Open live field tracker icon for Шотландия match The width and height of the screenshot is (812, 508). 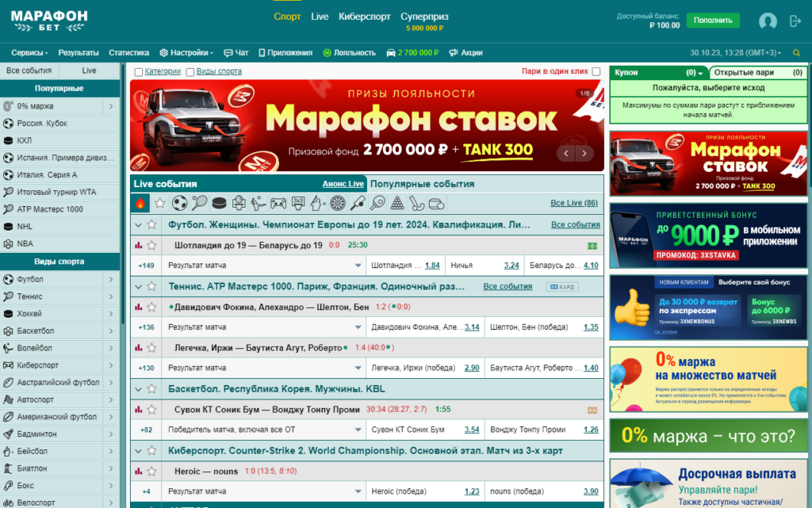[x=592, y=246]
